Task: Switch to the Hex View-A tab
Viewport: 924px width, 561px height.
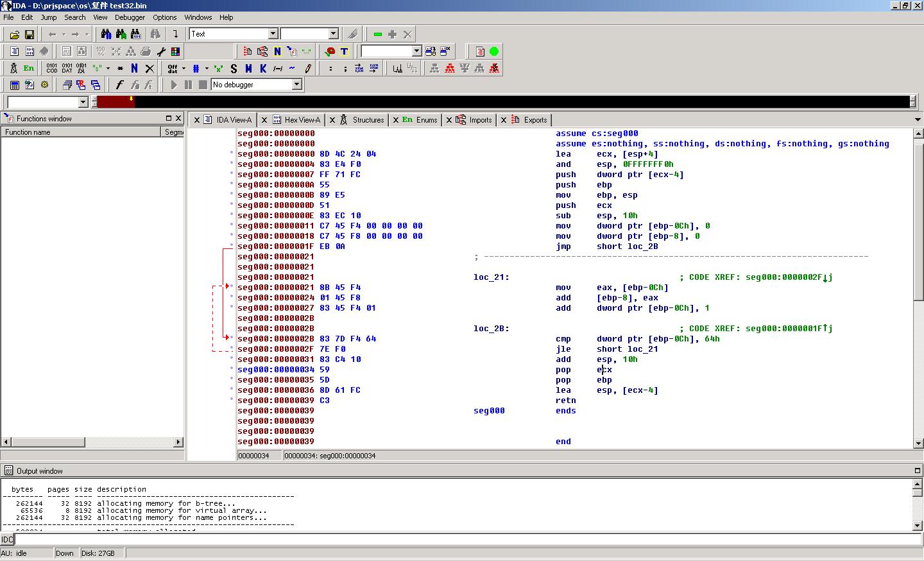Action: coord(302,120)
